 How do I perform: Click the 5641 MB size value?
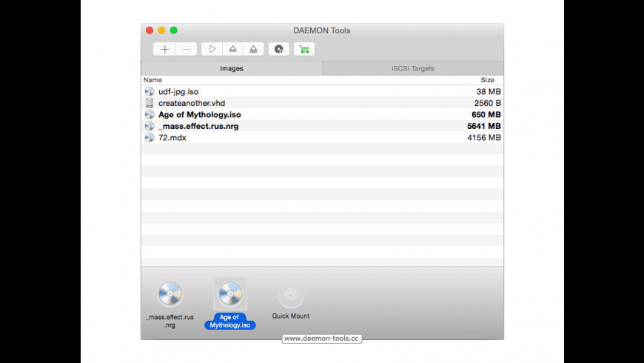(484, 126)
